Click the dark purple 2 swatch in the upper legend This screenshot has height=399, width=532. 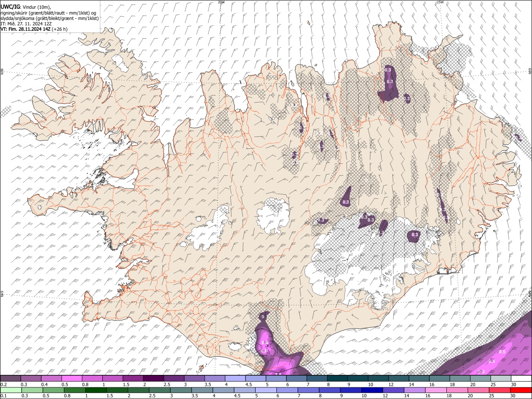153,378
